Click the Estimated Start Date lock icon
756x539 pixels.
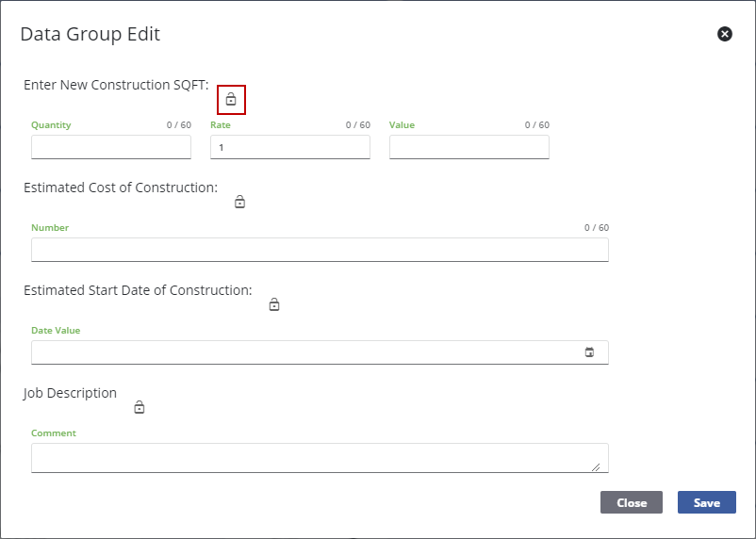pyautogui.click(x=274, y=304)
